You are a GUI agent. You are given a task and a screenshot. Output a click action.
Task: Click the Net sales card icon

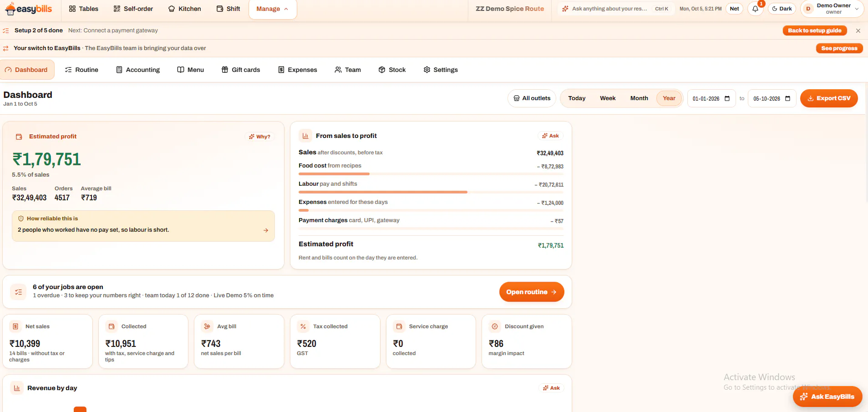coord(15,326)
